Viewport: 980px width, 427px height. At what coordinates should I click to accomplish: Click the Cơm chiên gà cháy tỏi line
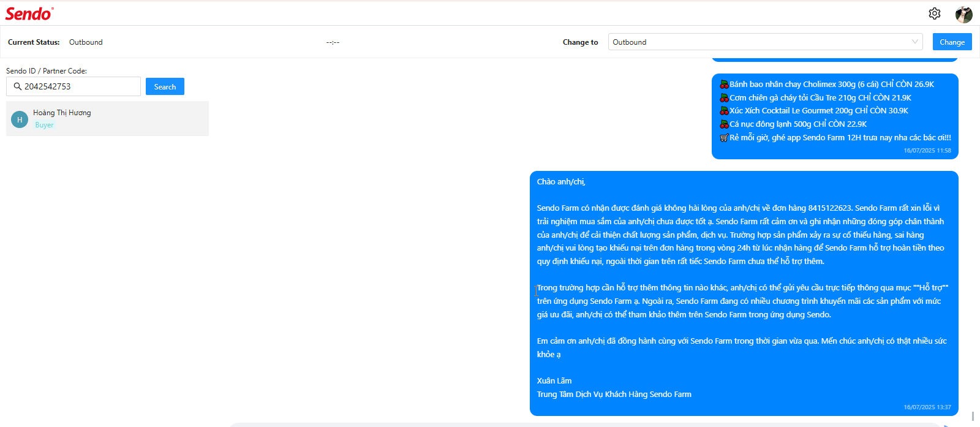tap(815, 98)
